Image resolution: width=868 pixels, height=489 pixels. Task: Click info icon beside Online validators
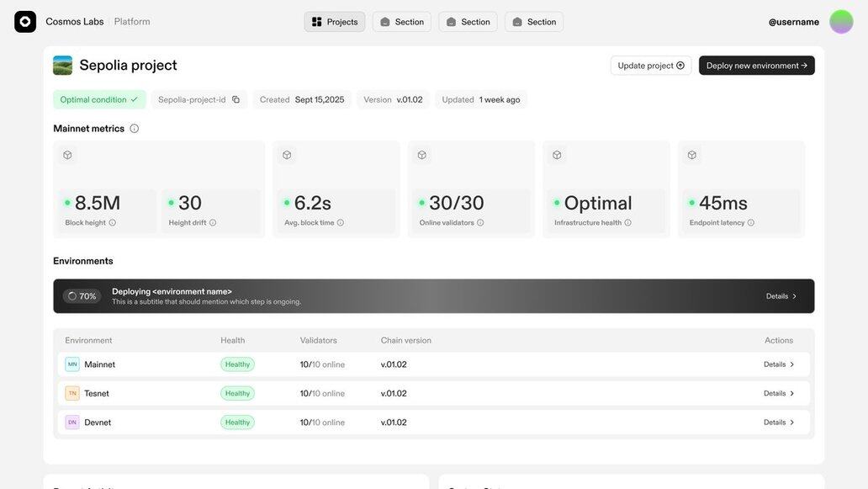pyautogui.click(x=480, y=223)
